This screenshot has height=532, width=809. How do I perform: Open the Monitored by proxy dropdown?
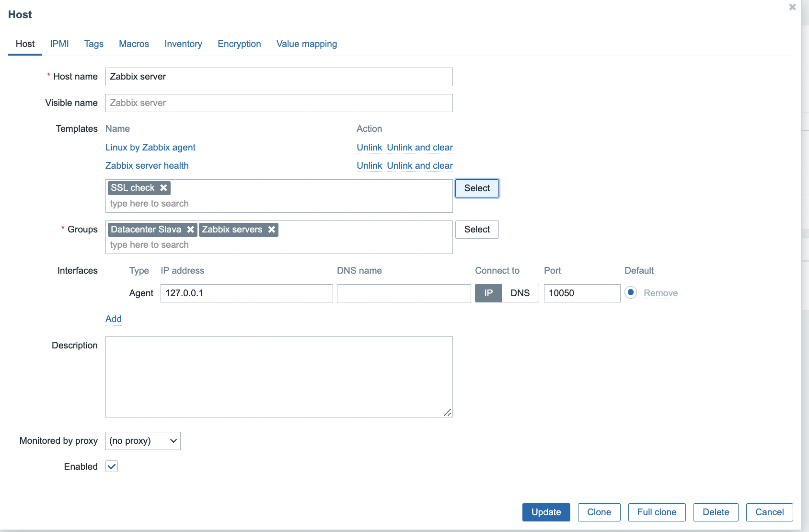(x=143, y=441)
